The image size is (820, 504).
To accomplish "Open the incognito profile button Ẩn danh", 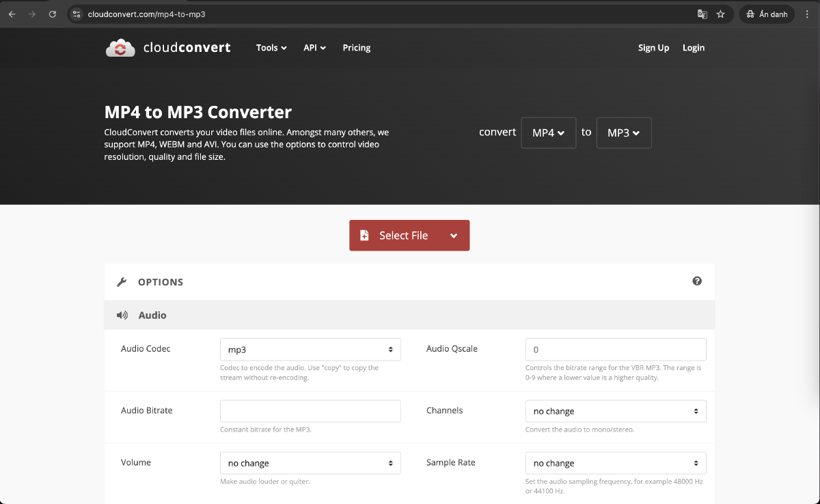I will (766, 14).
